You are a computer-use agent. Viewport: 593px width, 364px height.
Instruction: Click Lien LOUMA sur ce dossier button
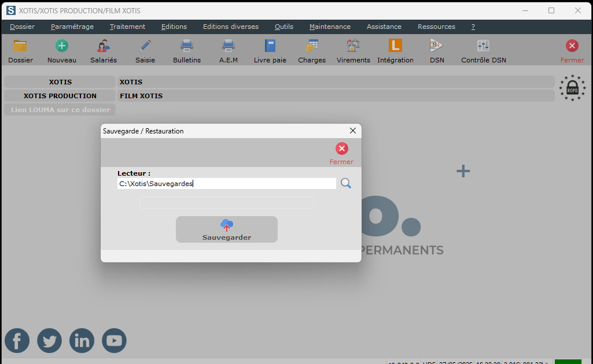click(60, 110)
